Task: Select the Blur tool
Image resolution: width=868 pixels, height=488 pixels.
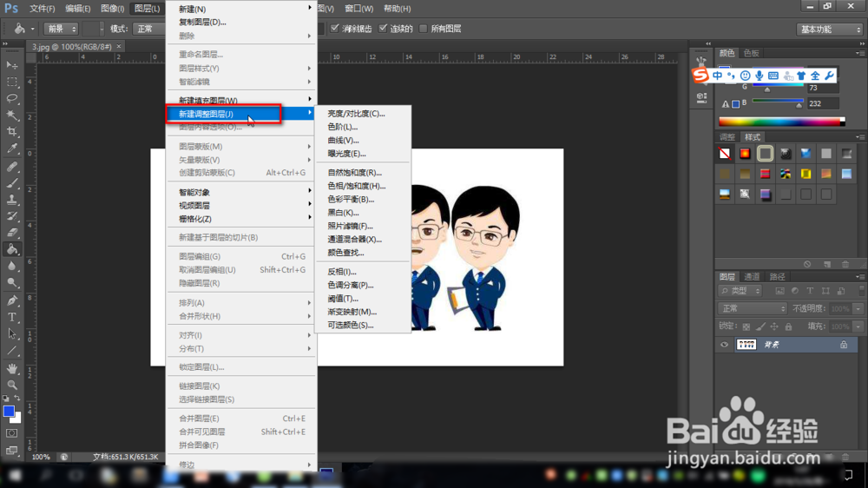Action: tap(11, 266)
